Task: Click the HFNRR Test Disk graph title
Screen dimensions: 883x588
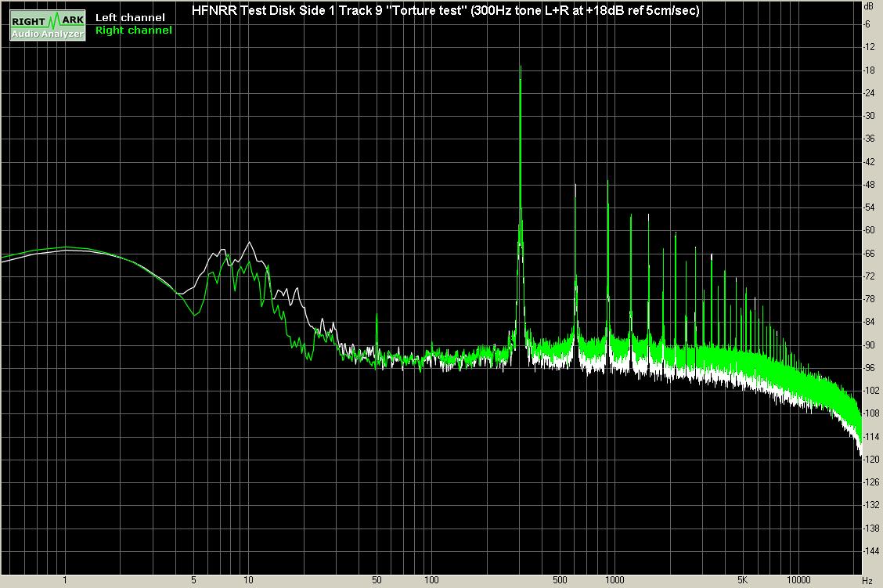Action: coord(445,11)
